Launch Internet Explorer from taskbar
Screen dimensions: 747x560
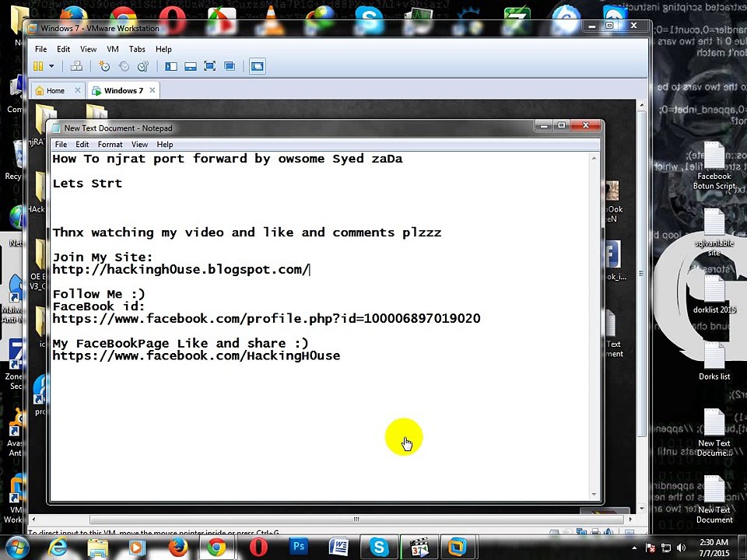pyautogui.click(x=58, y=547)
